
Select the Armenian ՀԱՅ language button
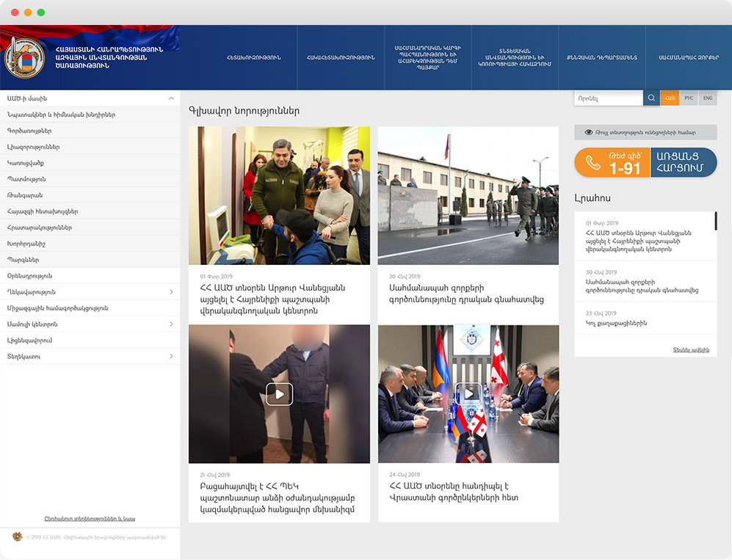tap(670, 98)
